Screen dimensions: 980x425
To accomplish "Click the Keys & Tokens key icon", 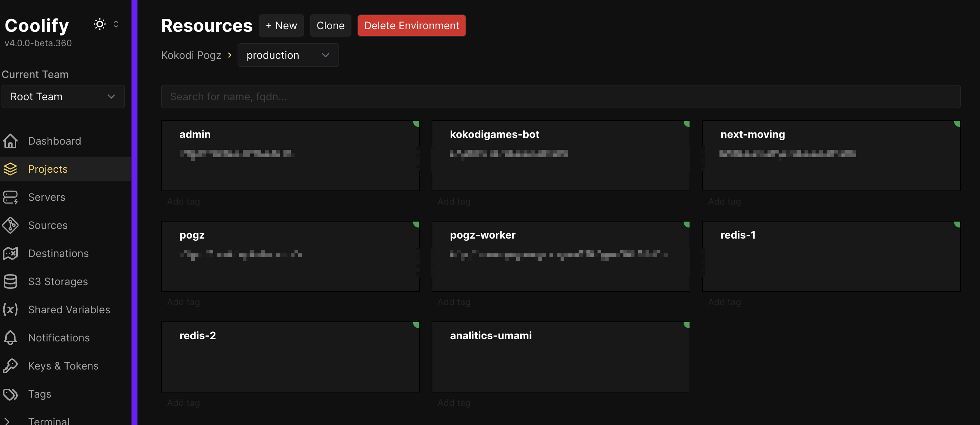I will pos(10,365).
